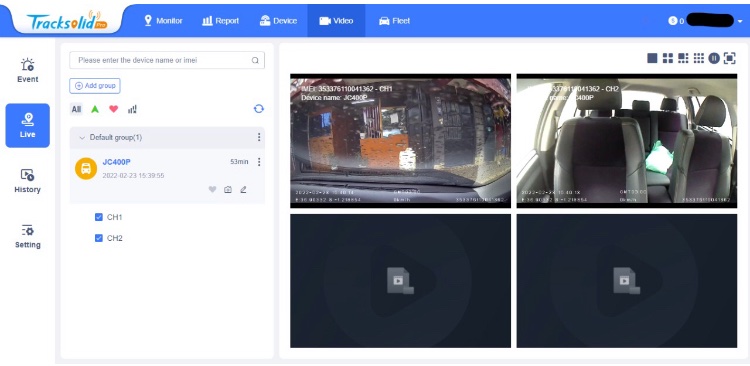The width and height of the screenshot is (750, 366).
Task: Open the Event sidebar section
Action: click(x=28, y=71)
